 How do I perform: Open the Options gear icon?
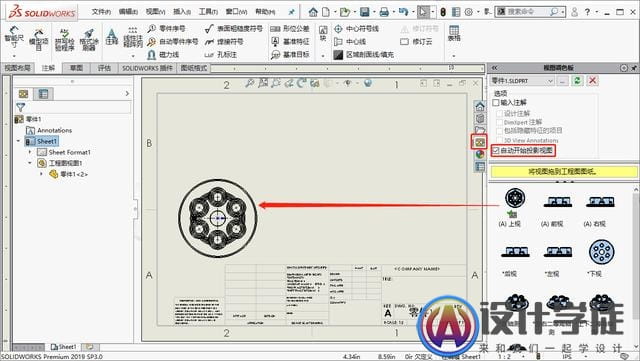pos(469,12)
